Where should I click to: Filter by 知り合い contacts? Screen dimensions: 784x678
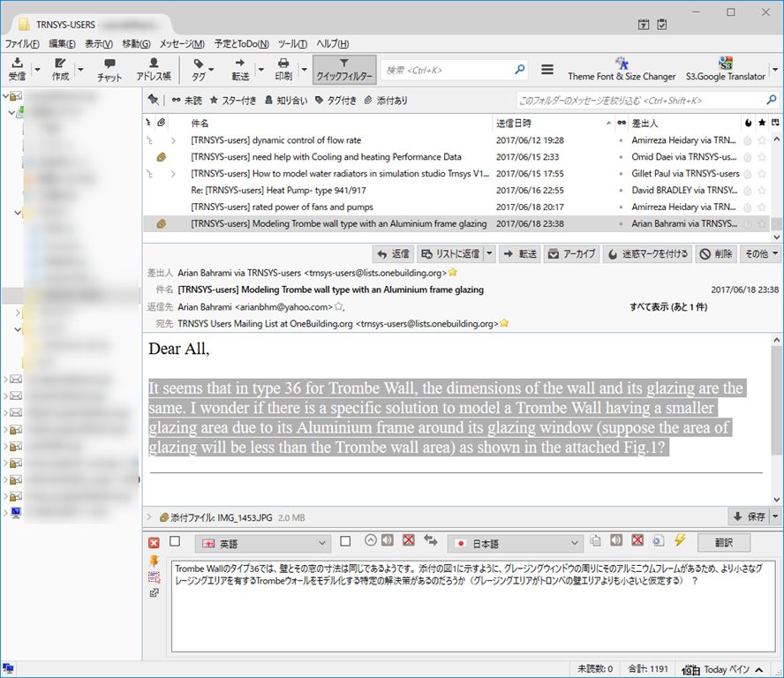(x=286, y=101)
